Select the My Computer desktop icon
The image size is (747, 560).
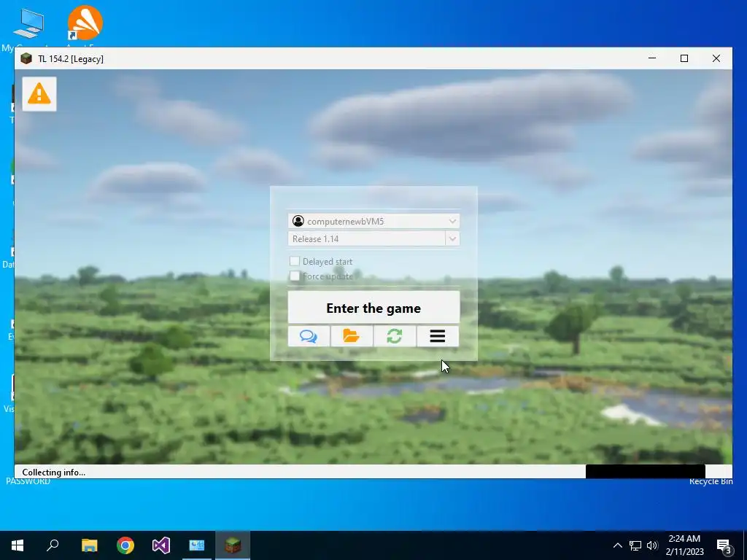click(28, 24)
